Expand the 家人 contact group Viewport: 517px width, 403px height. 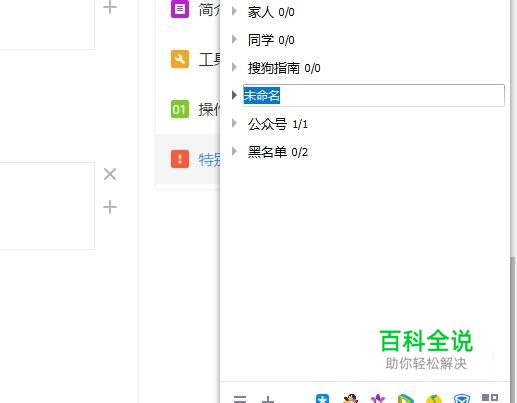click(234, 11)
